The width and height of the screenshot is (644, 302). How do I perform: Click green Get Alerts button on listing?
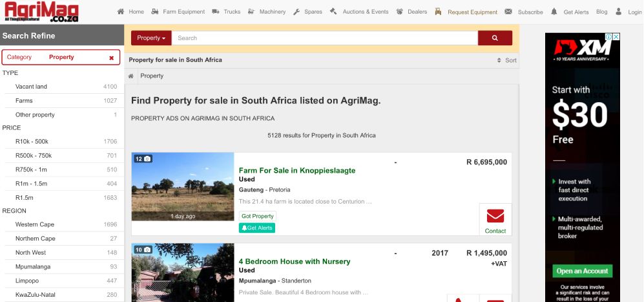tap(257, 228)
